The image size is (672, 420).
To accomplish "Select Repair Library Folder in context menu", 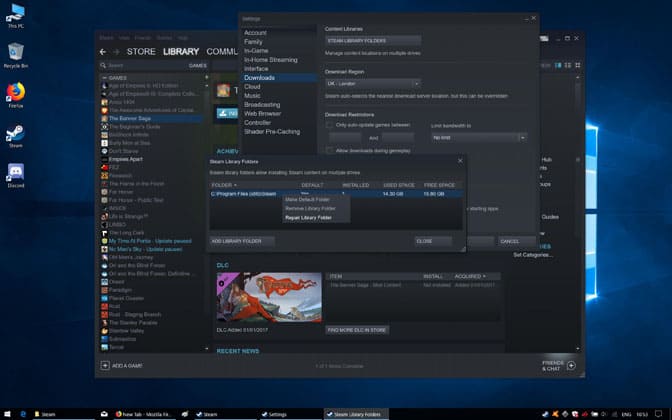I will 308,218.
